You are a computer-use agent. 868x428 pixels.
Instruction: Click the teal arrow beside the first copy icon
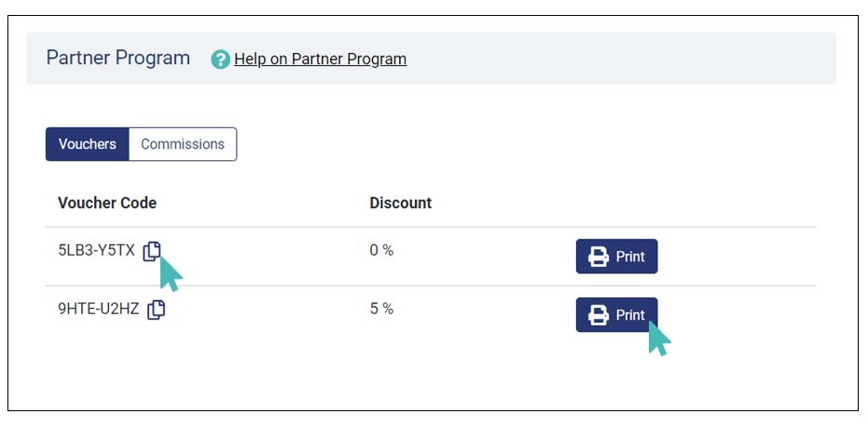tap(171, 273)
